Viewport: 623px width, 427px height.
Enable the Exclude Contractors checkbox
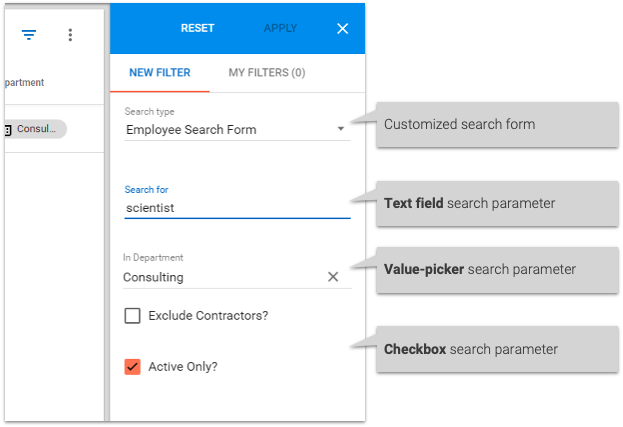pos(132,316)
